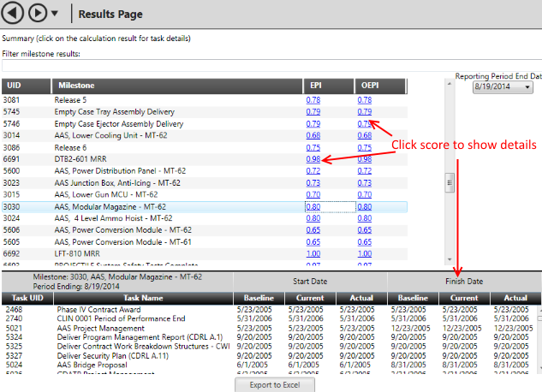Open the navigation history dropdown arrow
This screenshot has width=542, height=392.
click(56, 15)
